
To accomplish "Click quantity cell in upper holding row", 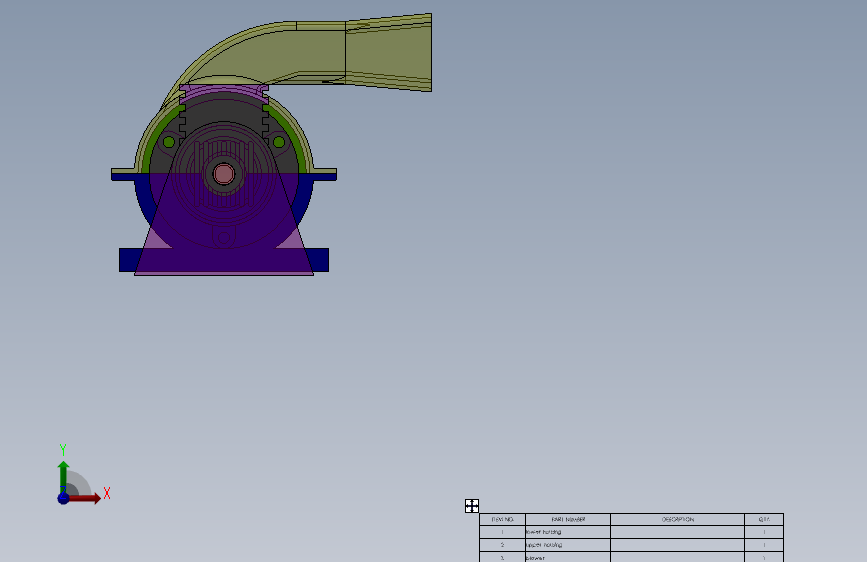I will (764, 545).
